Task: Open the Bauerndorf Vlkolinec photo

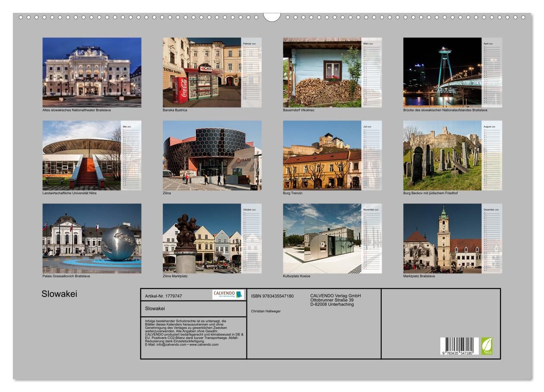Action: click(322, 72)
